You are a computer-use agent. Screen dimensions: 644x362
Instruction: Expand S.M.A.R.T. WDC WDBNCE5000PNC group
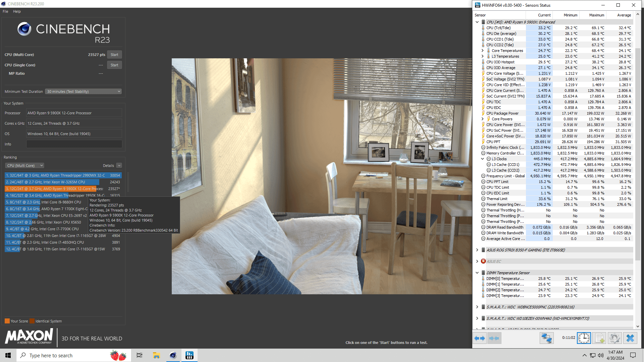[477, 307]
